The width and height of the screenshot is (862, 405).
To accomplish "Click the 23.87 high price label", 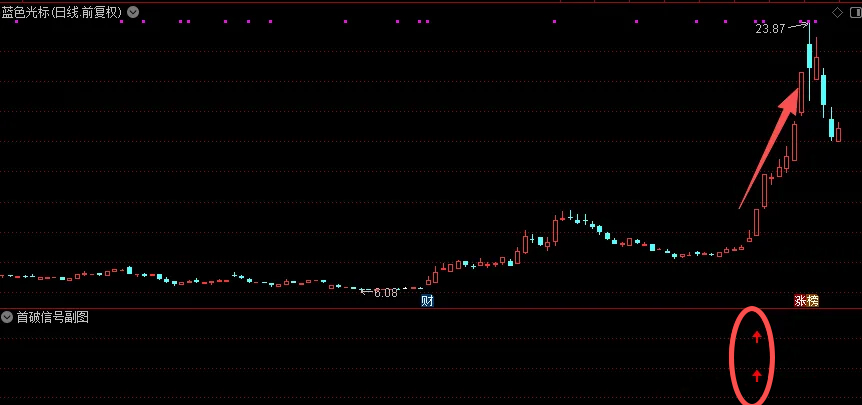I will pos(770,29).
